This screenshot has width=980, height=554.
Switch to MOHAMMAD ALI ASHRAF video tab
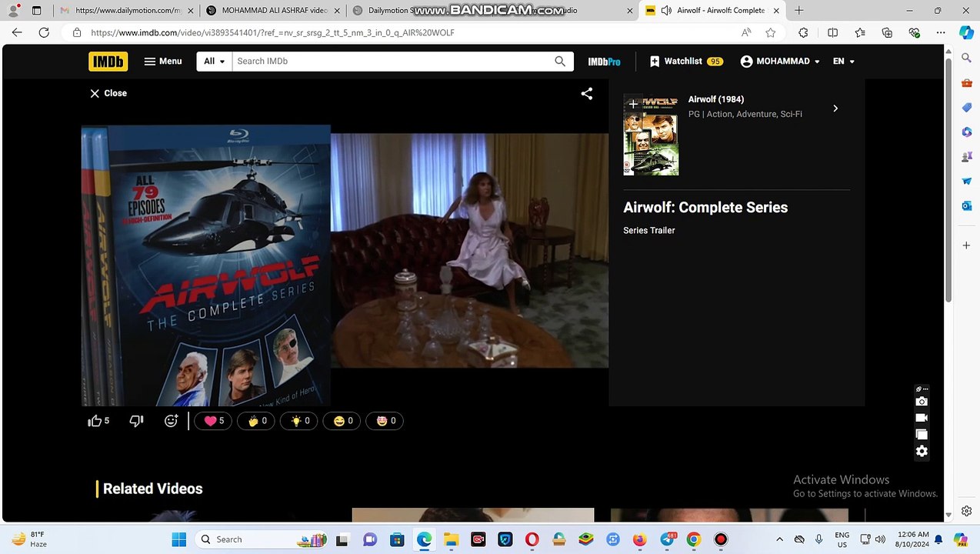273,11
